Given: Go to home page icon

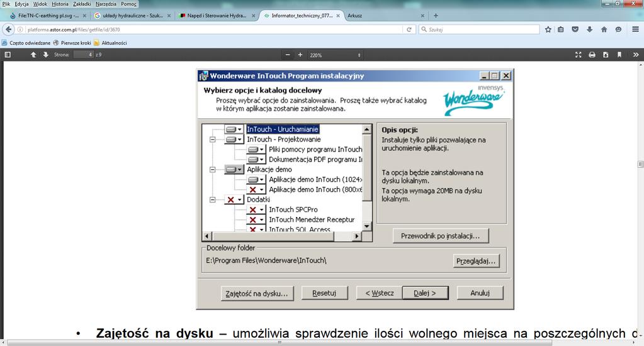Looking at the screenshot, I should (x=604, y=30).
